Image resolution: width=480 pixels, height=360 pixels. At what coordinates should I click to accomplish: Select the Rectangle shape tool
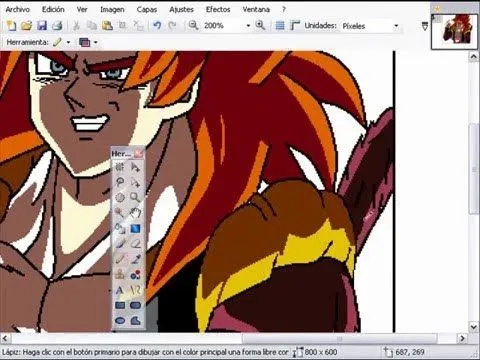pos(120,305)
